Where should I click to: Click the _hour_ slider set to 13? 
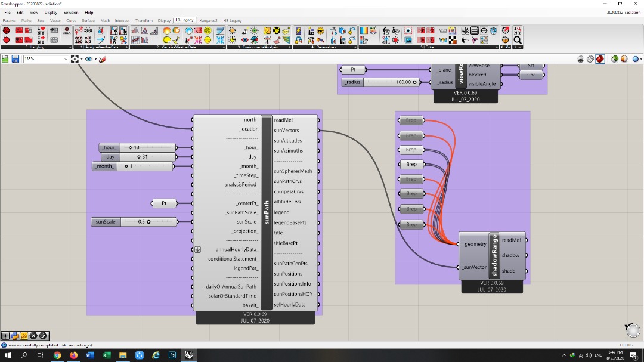tap(138, 147)
